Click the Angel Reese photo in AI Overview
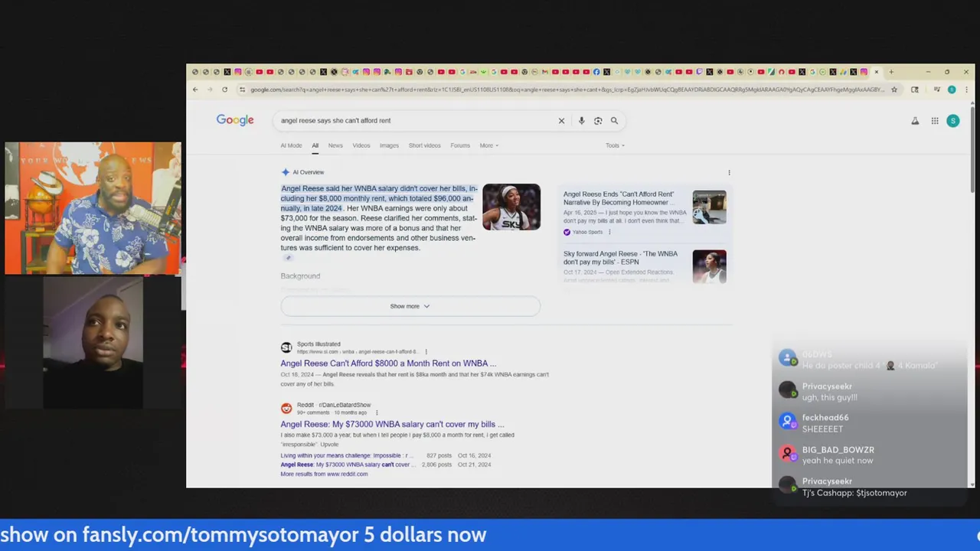Screen dimensions: 980x551 [x=511, y=207]
